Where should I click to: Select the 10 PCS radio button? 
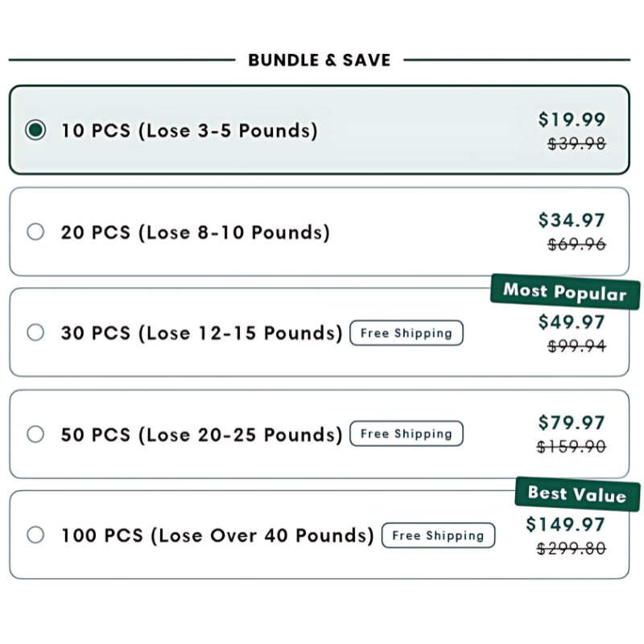(x=35, y=130)
